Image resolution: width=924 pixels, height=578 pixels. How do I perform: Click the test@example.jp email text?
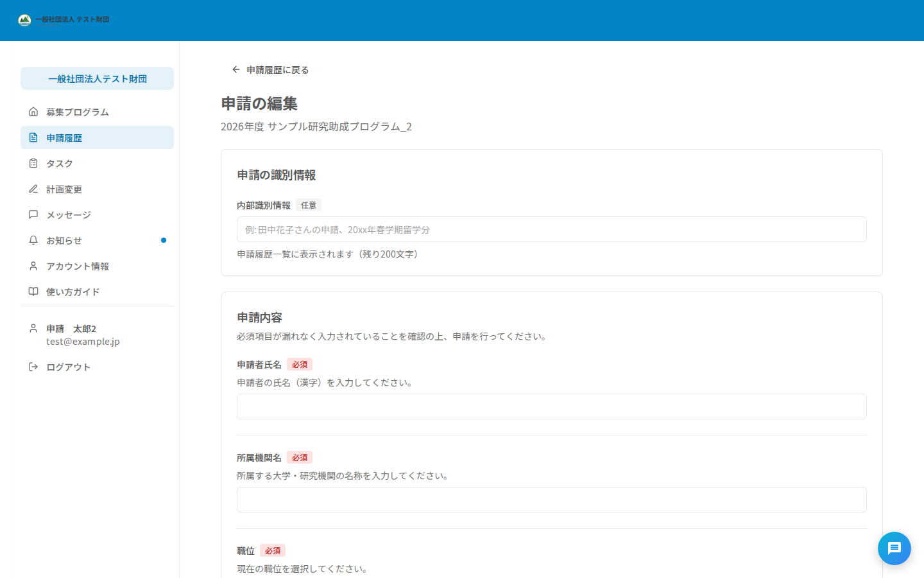(83, 342)
